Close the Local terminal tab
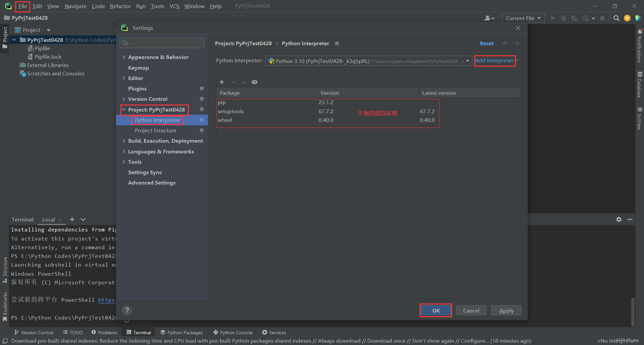This screenshot has height=345, width=644. point(60,220)
